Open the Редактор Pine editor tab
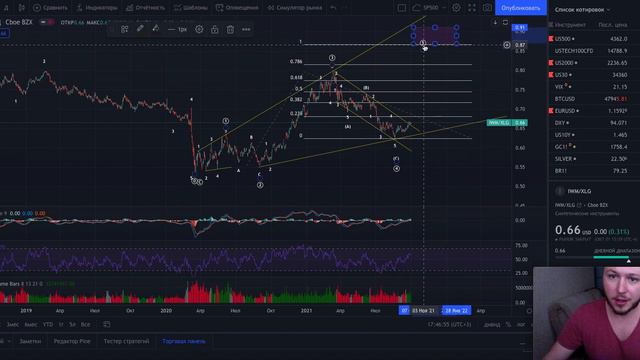 pyautogui.click(x=72, y=341)
